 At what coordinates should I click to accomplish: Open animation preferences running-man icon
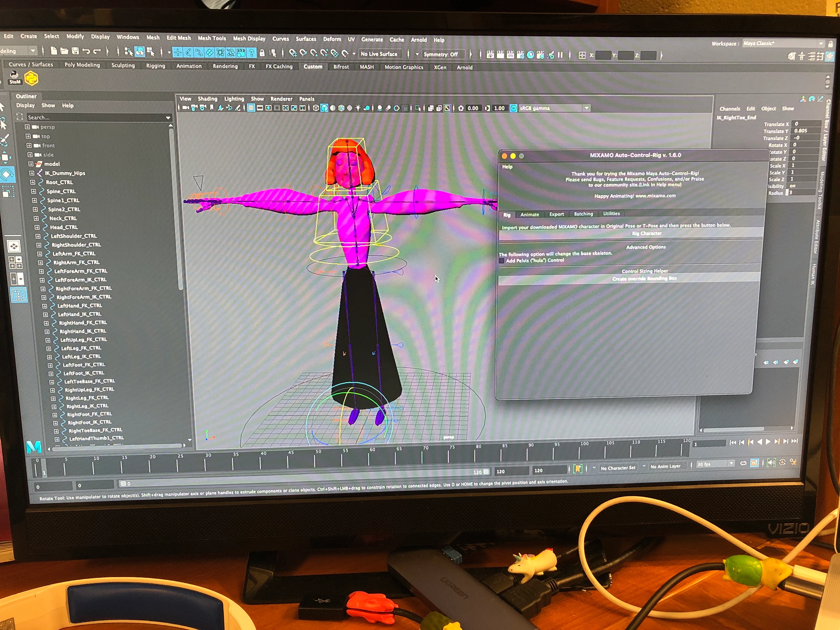[x=793, y=462]
